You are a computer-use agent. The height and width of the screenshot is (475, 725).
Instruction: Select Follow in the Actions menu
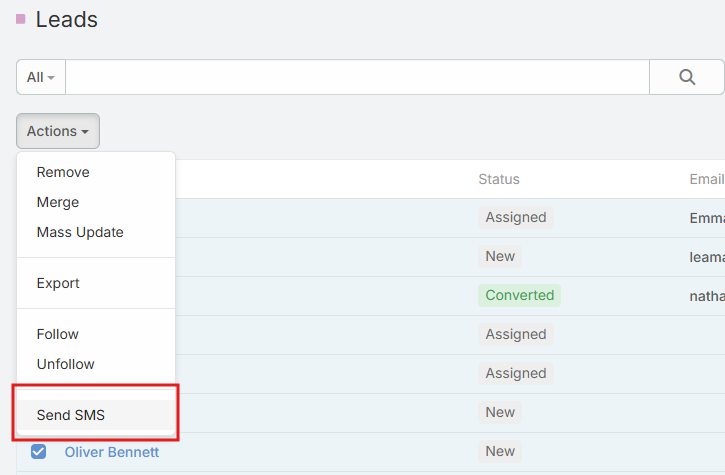58,334
